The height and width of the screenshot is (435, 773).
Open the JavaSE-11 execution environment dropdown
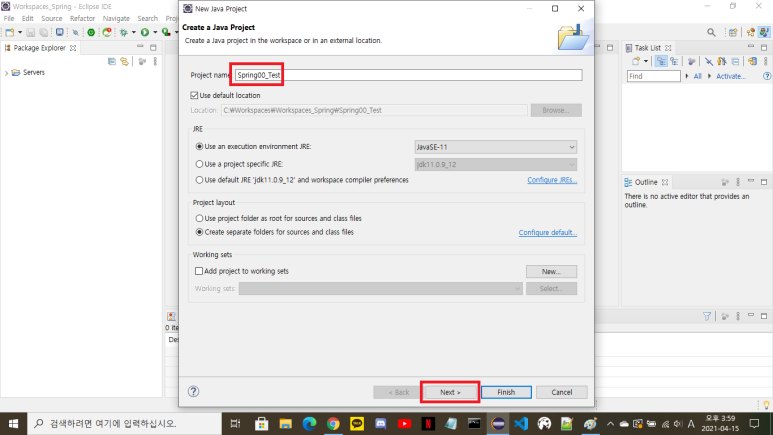[495, 147]
